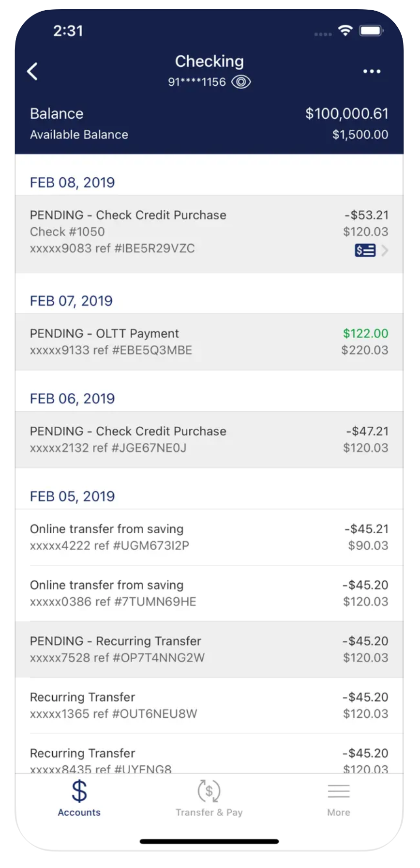Open PENDING Recurring Transfer transaction
Image resolution: width=420 pixels, height=868 pixels.
click(x=209, y=650)
